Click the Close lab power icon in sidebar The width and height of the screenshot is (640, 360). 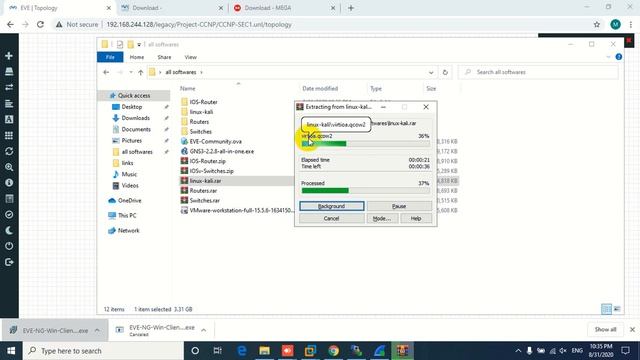pyautogui.click(x=9, y=246)
